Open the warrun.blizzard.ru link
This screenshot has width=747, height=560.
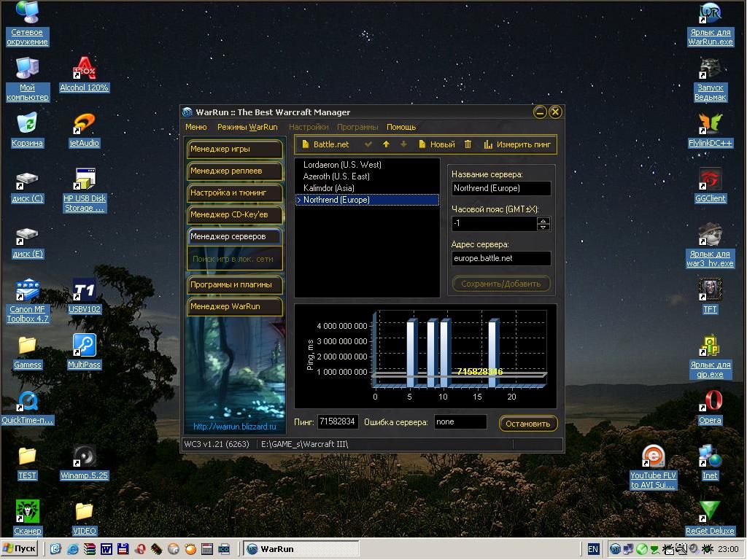click(x=235, y=427)
